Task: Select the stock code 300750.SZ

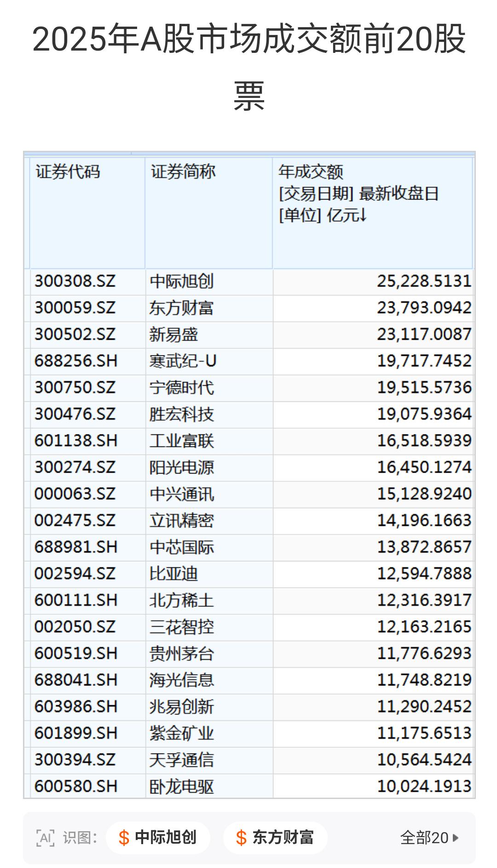Action: (75, 388)
